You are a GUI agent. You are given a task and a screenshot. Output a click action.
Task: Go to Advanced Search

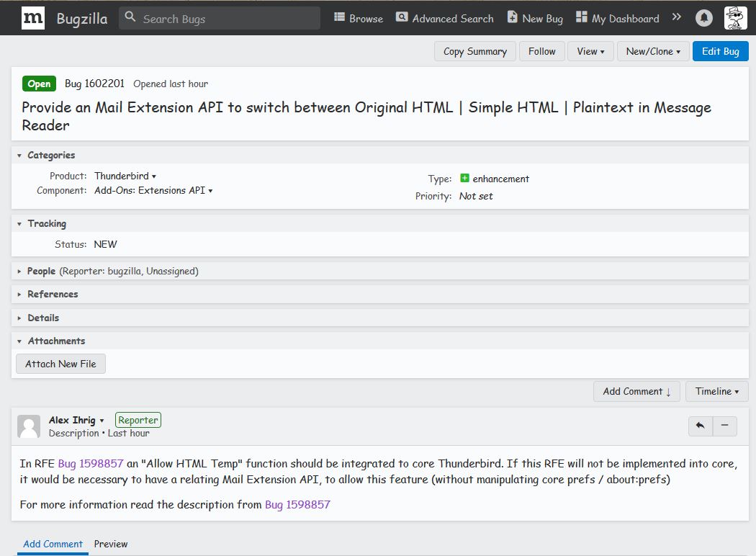click(444, 18)
